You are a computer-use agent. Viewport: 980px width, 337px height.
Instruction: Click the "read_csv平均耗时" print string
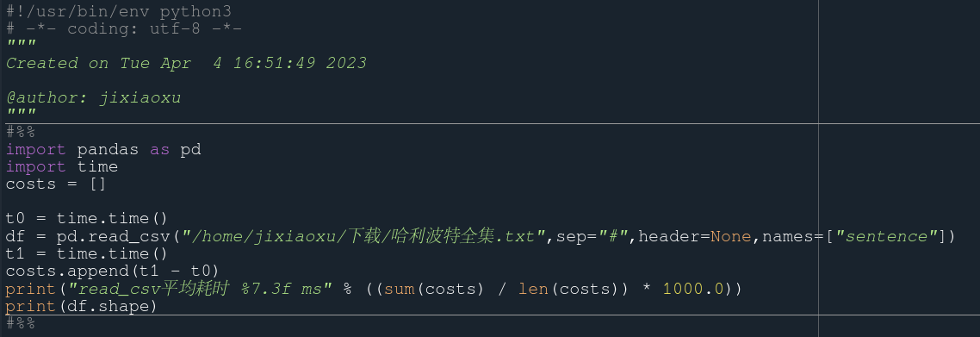[x=200, y=289]
